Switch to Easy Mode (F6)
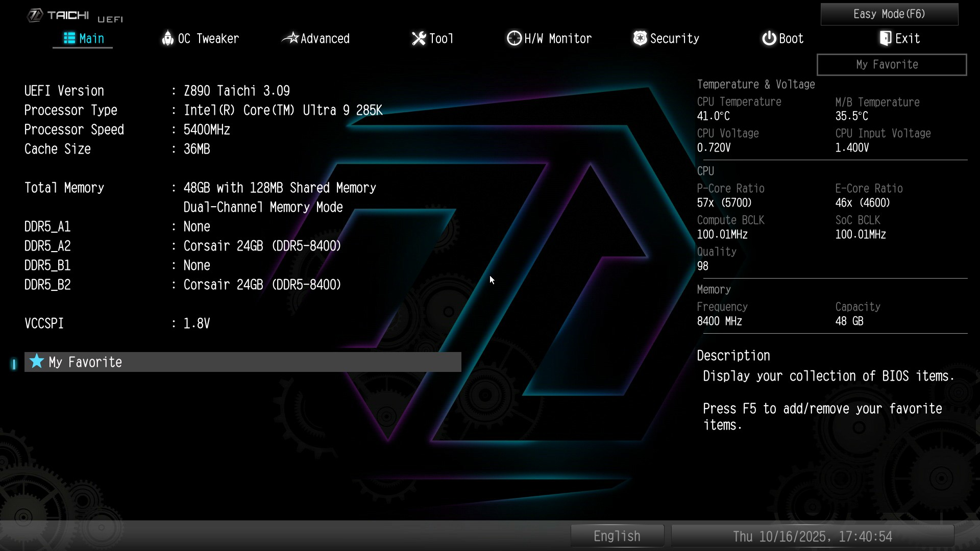The image size is (980, 551). click(x=889, y=14)
